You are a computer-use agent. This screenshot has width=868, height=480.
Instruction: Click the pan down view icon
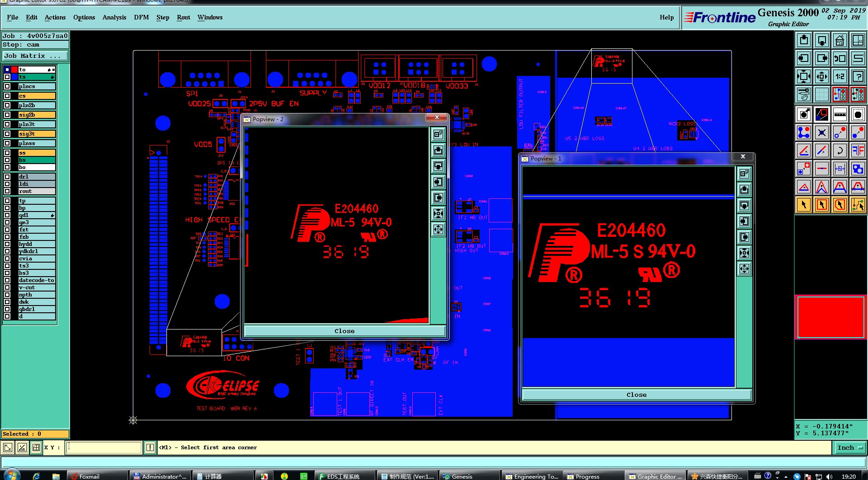pos(822,40)
